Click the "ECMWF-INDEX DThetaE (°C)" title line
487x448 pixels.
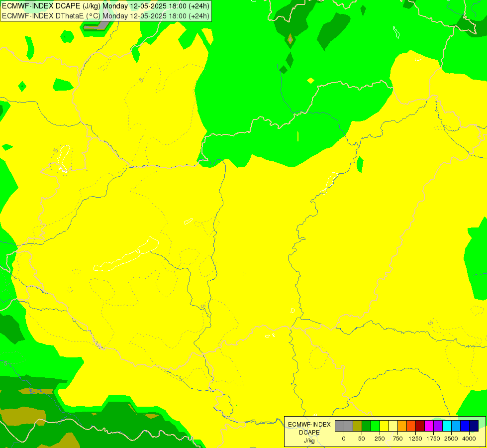tap(105, 16)
